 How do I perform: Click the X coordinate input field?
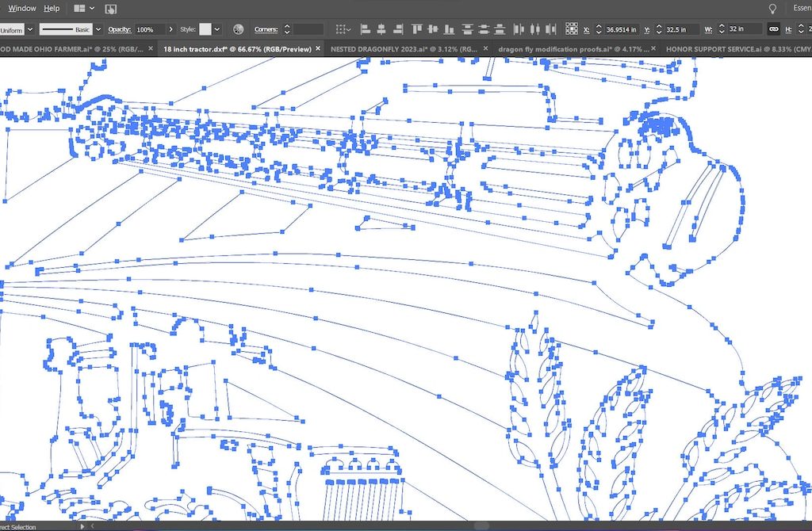(x=620, y=29)
